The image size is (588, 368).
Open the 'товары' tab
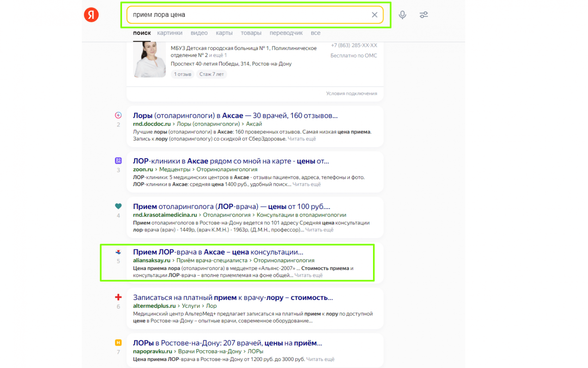251,33
